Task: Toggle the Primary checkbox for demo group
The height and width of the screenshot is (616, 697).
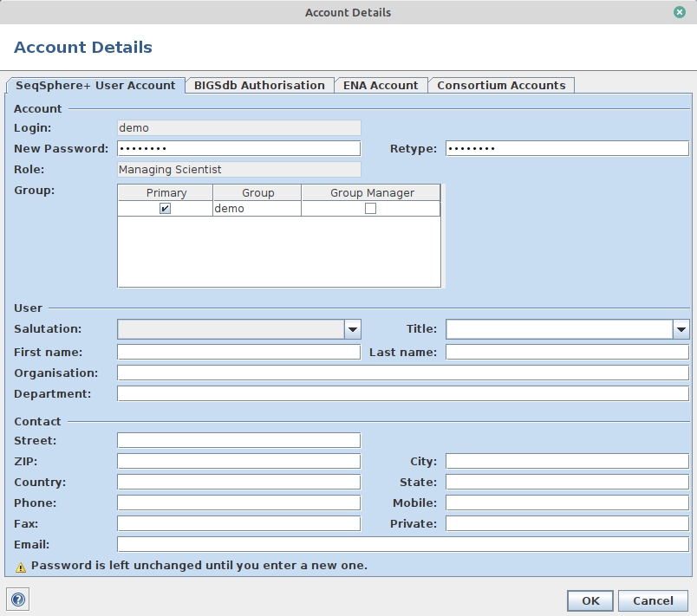Action: coord(166,209)
